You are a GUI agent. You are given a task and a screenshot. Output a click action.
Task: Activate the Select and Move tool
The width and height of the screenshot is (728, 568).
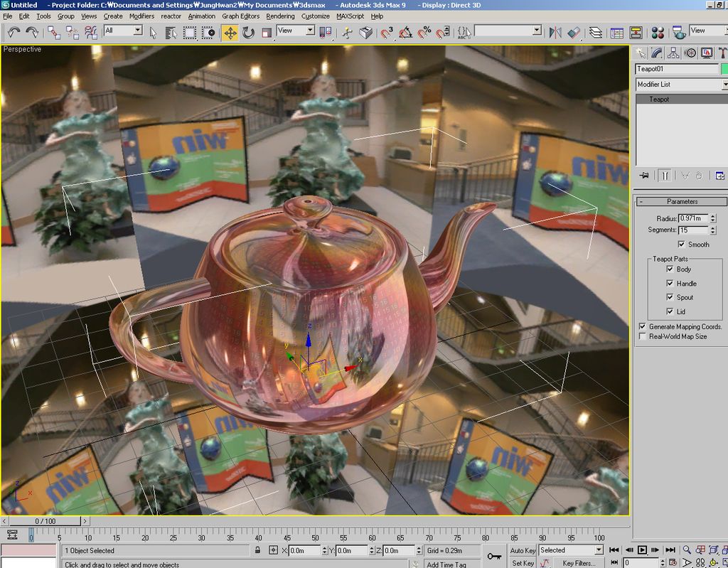pyautogui.click(x=230, y=33)
